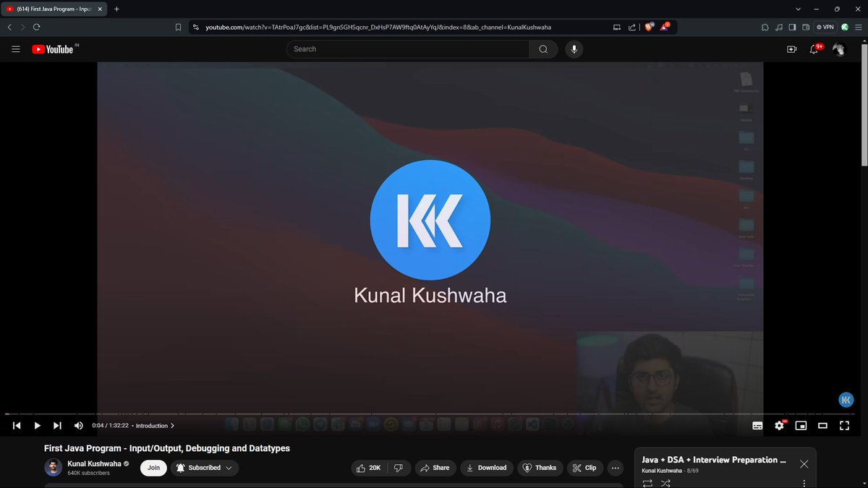The width and height of the screenshot is (868, 488).
Task: Click the Download button
Action: click(x=487, y=468)
